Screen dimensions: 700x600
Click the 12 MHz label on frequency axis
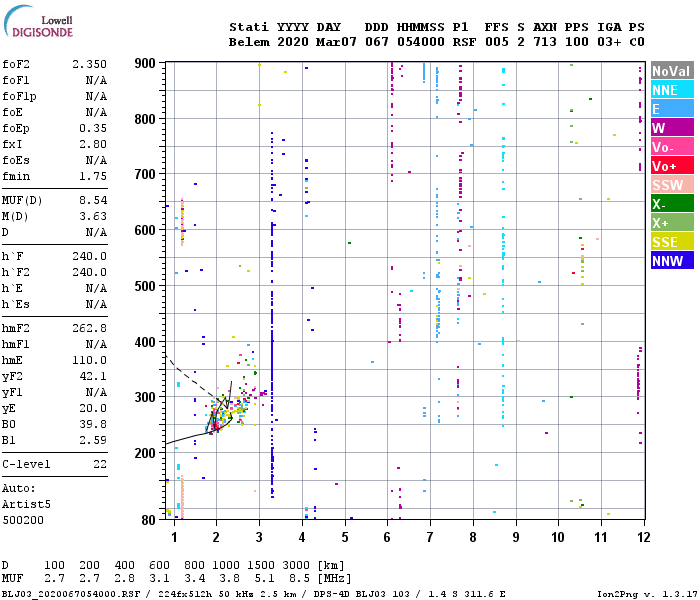pos(643,537)
